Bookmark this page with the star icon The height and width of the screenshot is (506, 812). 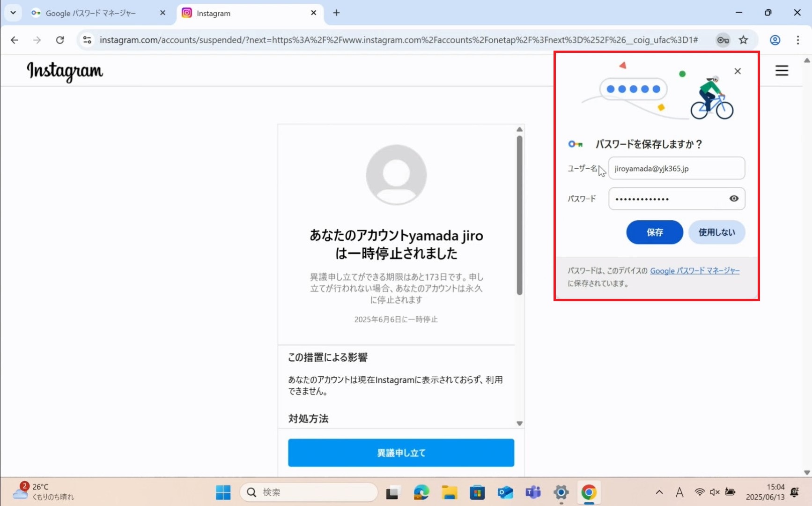click(x=743, y=40)
